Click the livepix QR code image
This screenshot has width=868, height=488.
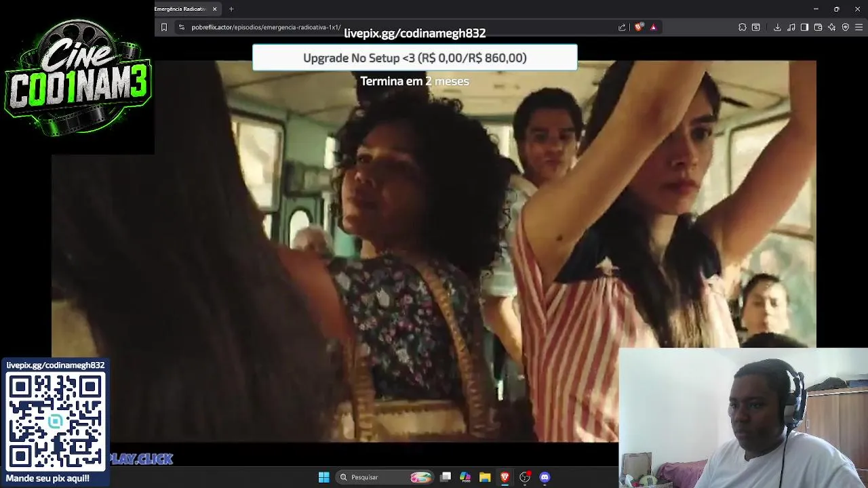coord(56,421)
